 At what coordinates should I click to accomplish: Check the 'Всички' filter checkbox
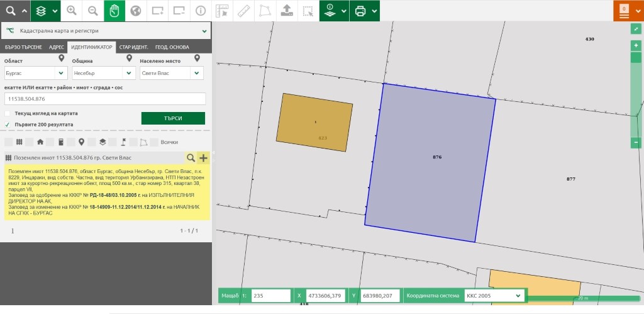154,142
